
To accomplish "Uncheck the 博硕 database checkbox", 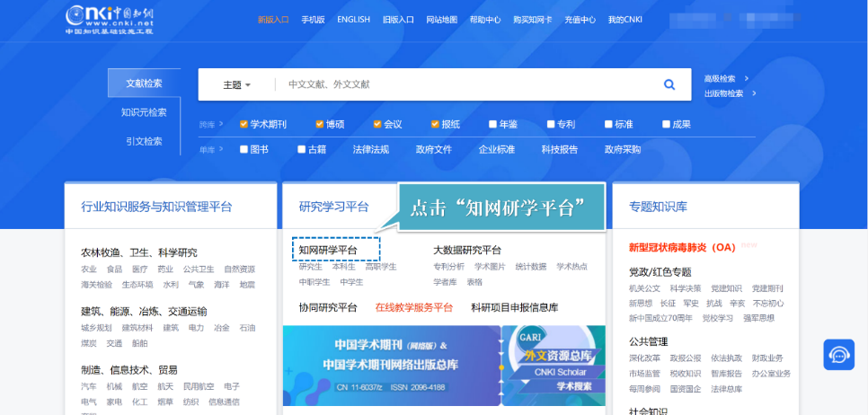I will point(319,124).
